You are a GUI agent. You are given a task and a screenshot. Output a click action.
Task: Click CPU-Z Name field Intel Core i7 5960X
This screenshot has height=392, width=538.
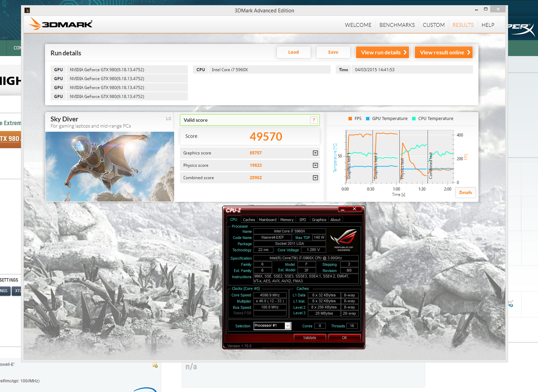tap(290, 231)
